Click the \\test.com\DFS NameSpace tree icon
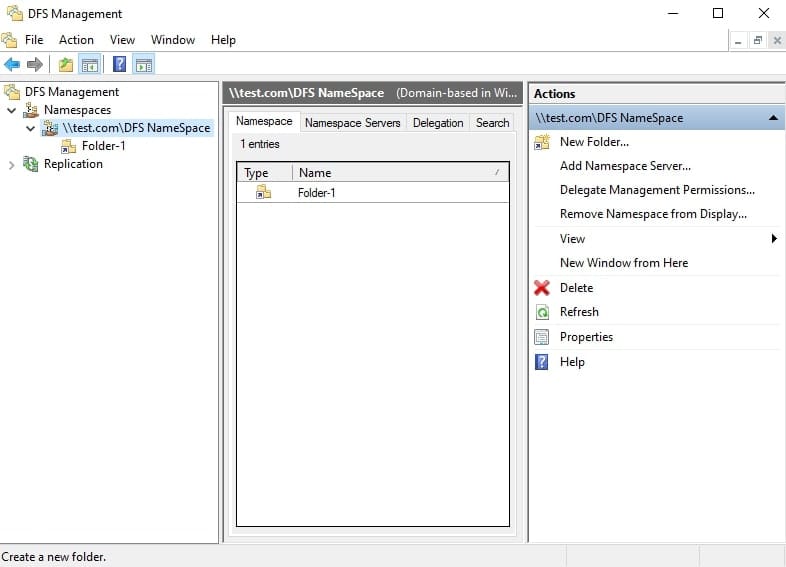Viewport: 786px width, 567px height. coord(50,128)
